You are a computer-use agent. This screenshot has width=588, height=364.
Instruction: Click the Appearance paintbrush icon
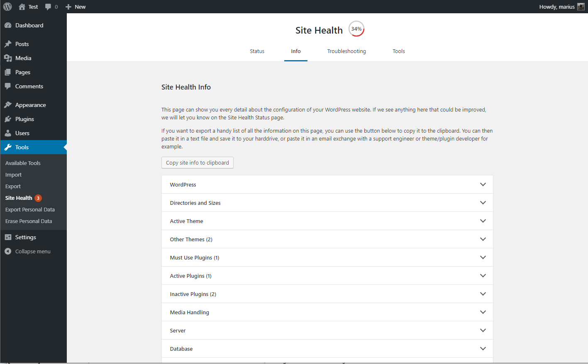pyautogui.click(x=8, y=105)
